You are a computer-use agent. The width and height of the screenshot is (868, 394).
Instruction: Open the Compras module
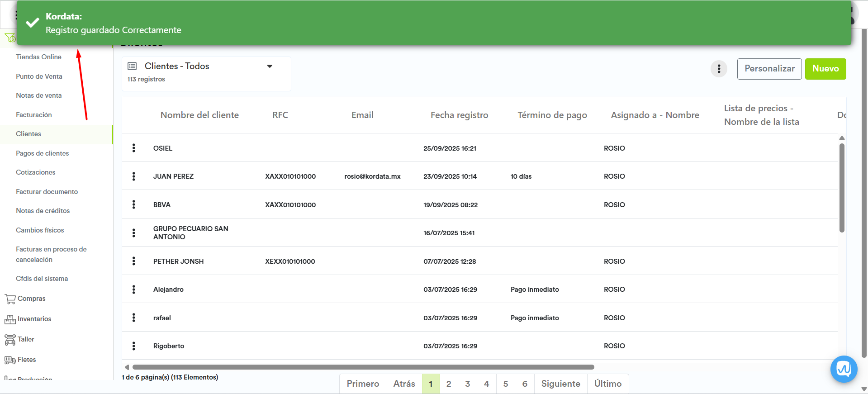[x=31, y=299]
